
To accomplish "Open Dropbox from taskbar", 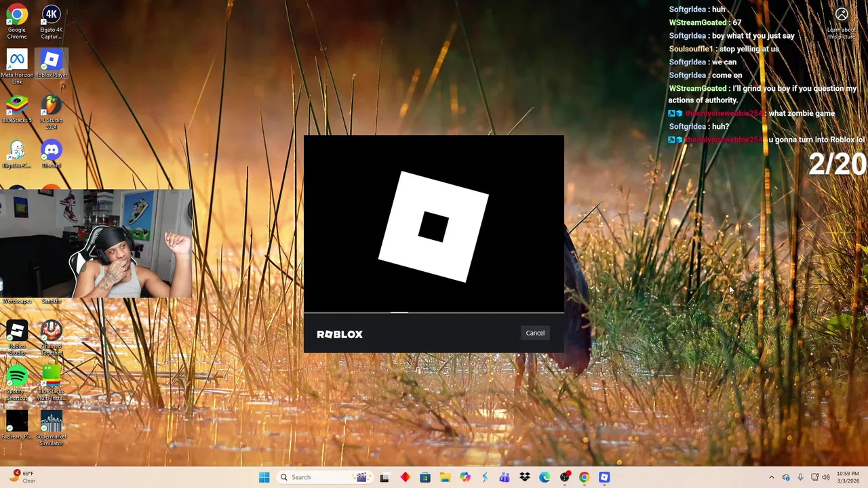I will pos(525,477).
